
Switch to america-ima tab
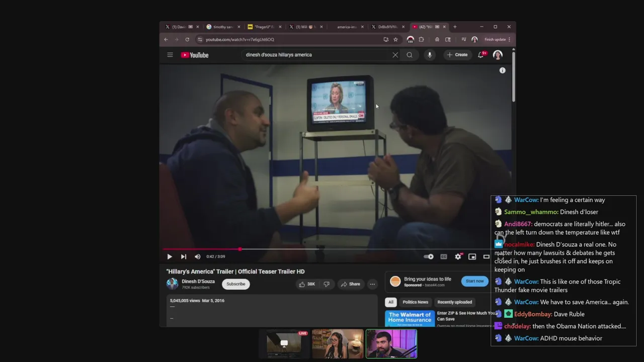[347, 27]
